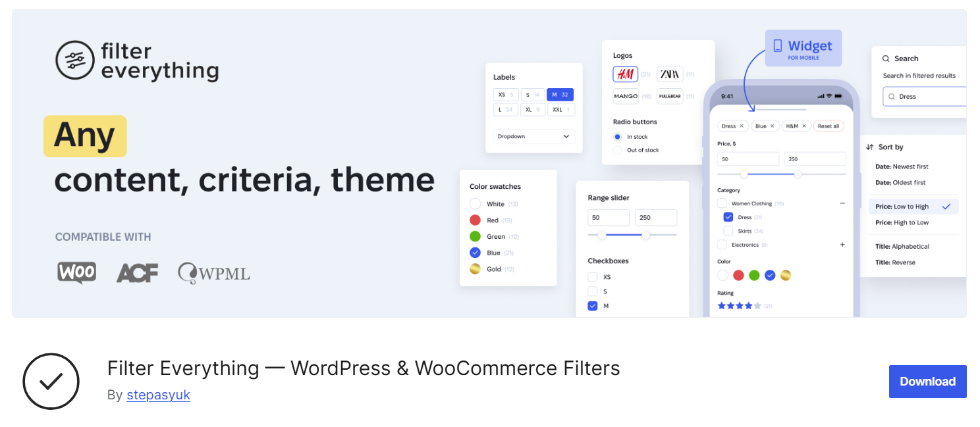Click the phone Price maximum 250 field
This screenshot has height=427, width=980.
(815, 159)
